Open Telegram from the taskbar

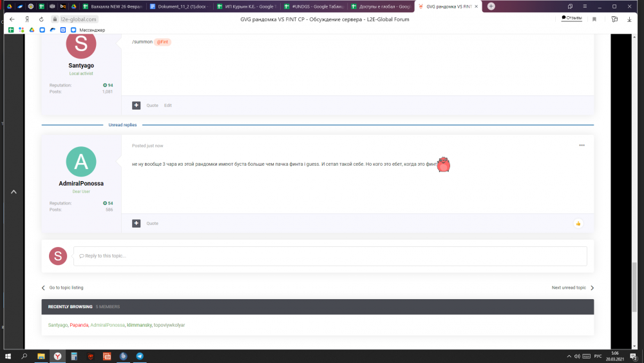pos(140,356)
